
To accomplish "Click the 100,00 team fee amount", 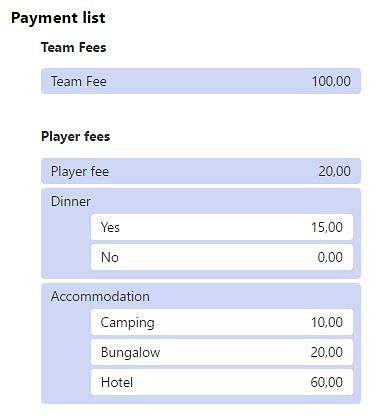I will pyautogui.click(x=331, y=81).
